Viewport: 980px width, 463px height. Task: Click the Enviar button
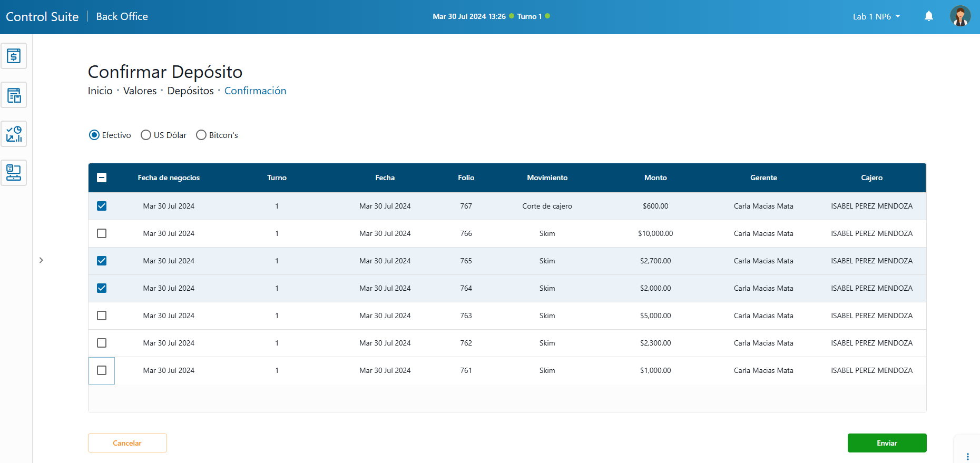(x=887, y=443)
